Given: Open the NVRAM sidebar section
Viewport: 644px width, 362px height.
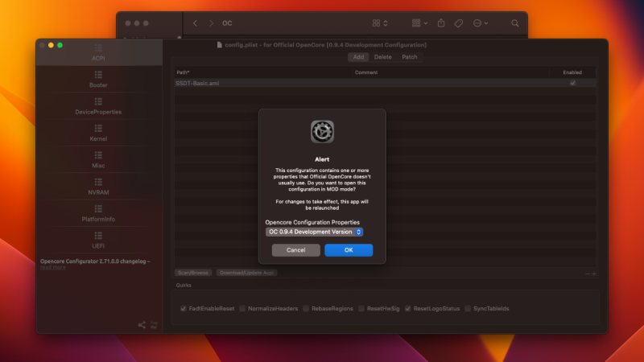Looking at the screenshot, I should tap(98, 187).
